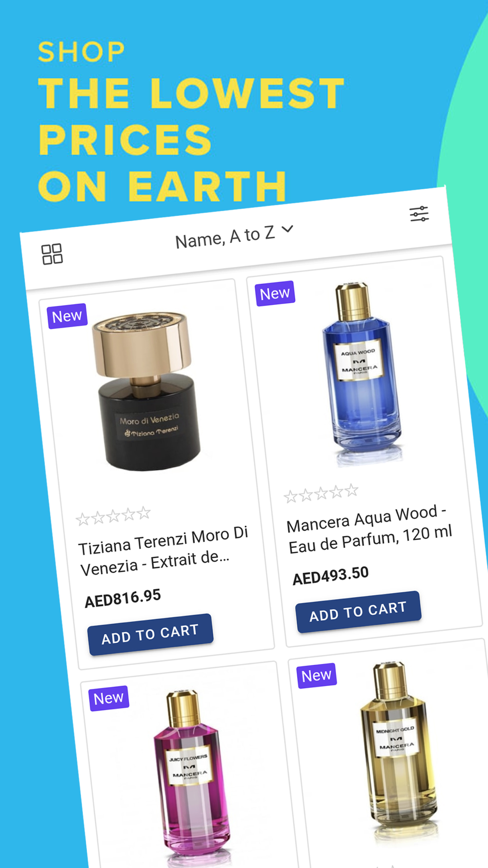
Task: Rate Mancera Aqua Wood with stars
Action: (x=321, y=494)
